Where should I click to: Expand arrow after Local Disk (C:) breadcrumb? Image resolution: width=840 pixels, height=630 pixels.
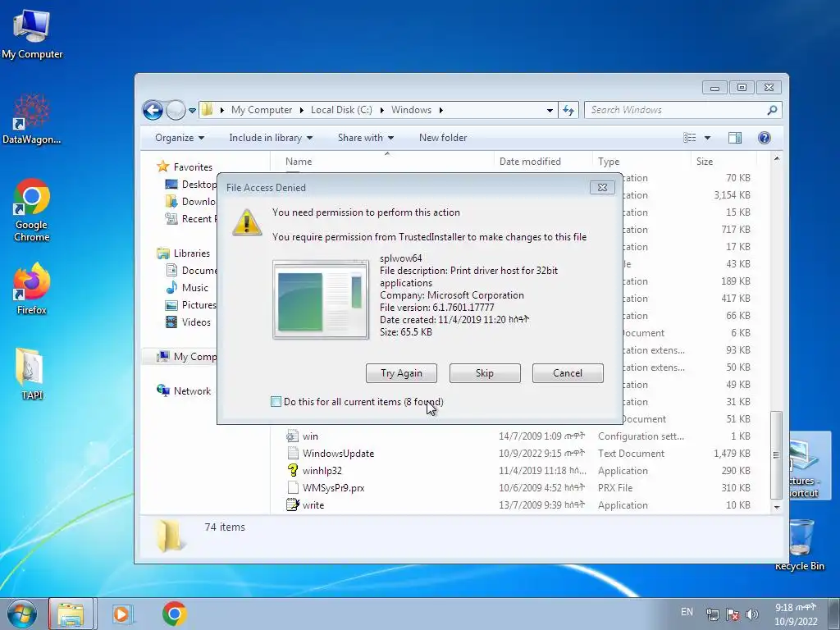click(x=381, y=111)
